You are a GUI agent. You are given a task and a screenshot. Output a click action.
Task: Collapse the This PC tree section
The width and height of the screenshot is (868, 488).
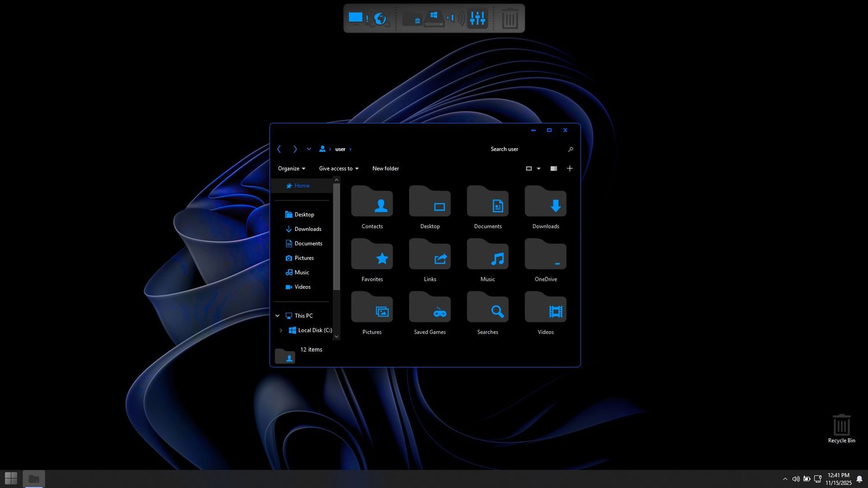[277, 316]
